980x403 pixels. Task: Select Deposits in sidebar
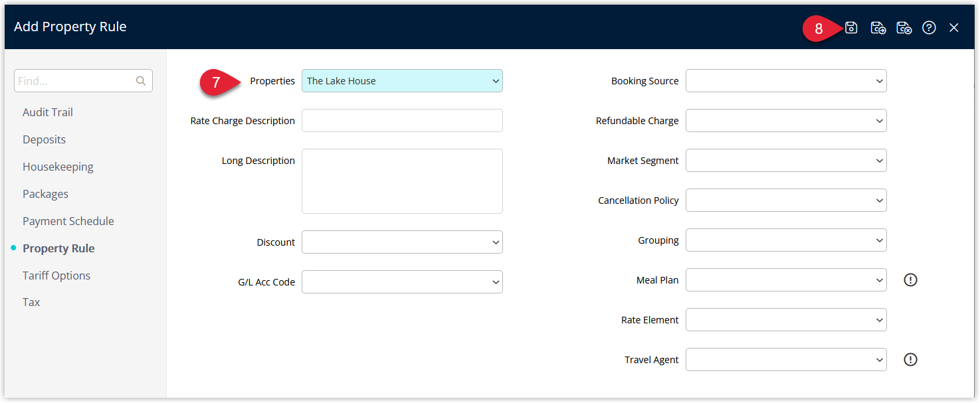point(44,139)
